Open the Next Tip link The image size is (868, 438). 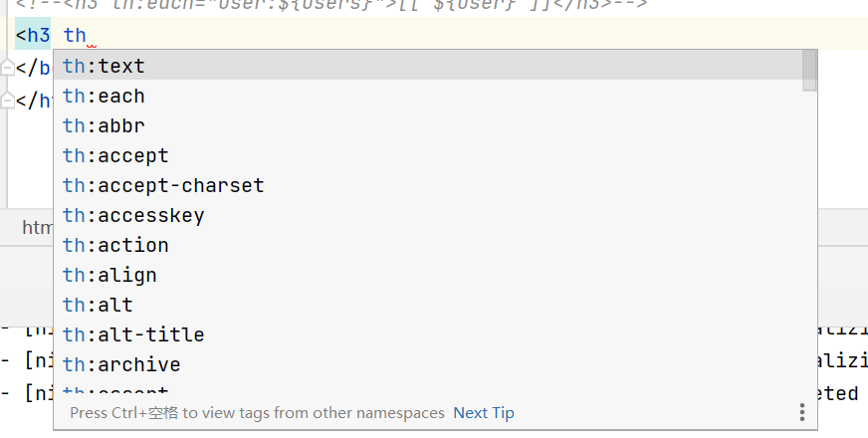483,413
